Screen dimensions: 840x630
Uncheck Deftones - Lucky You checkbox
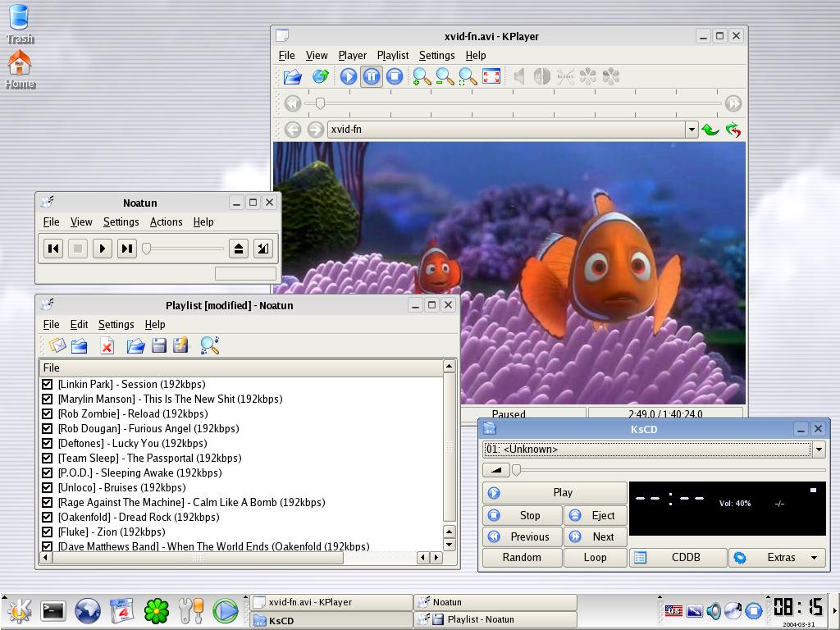point(47,443)
